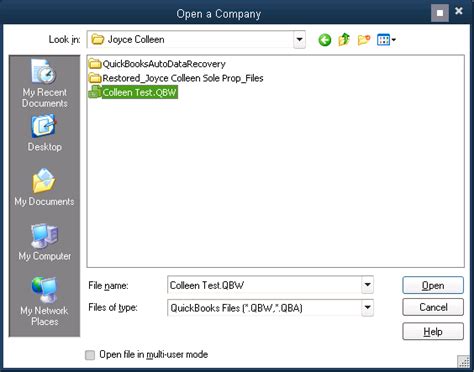The height and width of the screenshot is (372, 474).
Task: Go back using the green arrow icon
Action: (x=324, y=40)
